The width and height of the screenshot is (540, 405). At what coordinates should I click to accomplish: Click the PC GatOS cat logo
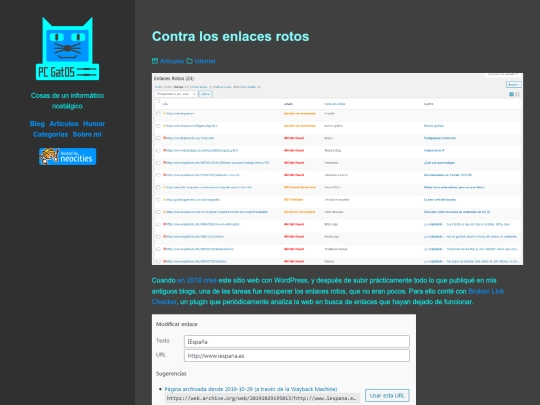click(x=68, y=49)
